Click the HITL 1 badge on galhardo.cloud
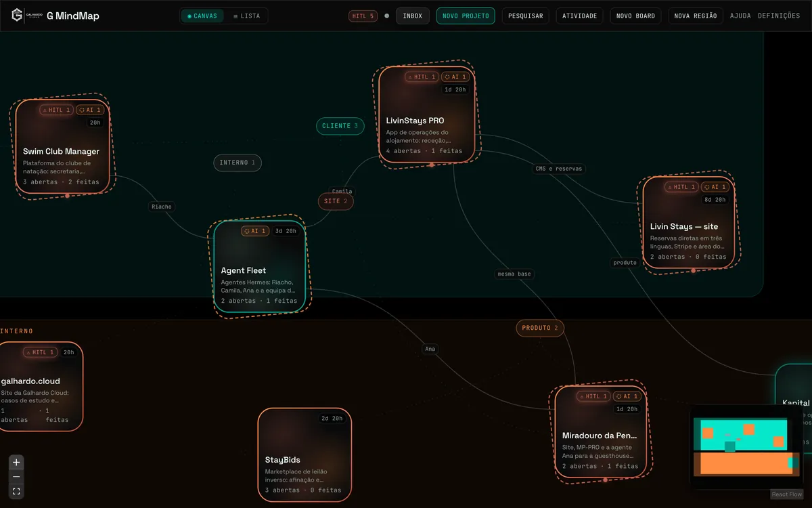This screenshot has width=812, height=508. (40, 352)
